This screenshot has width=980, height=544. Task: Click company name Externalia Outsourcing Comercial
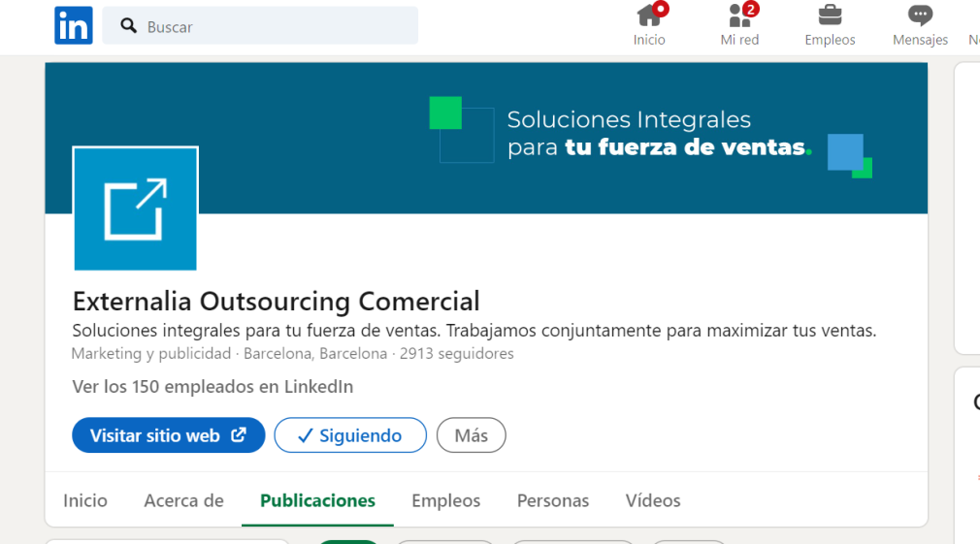277,301
